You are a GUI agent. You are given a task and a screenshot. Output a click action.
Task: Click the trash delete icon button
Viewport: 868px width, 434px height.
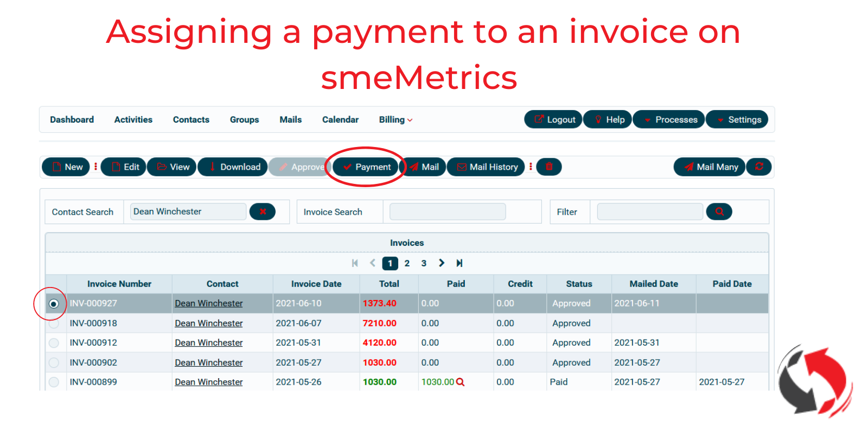[x=548, y=167]
